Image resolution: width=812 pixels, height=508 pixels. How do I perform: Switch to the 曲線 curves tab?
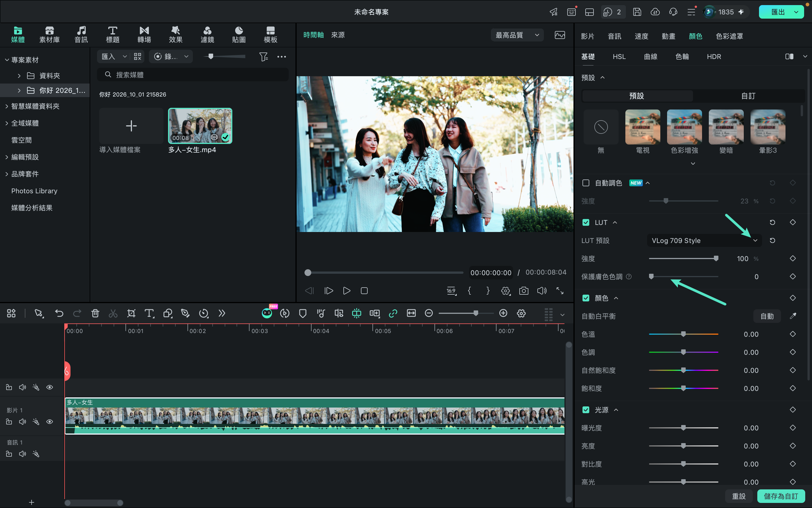(651, 56)
